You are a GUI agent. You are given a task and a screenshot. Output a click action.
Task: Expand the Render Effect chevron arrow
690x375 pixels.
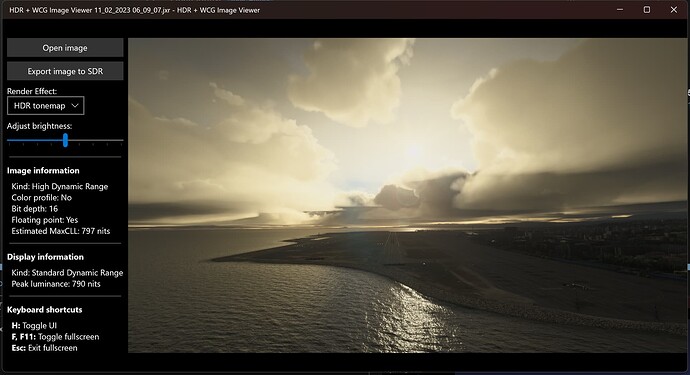[75, 106]
